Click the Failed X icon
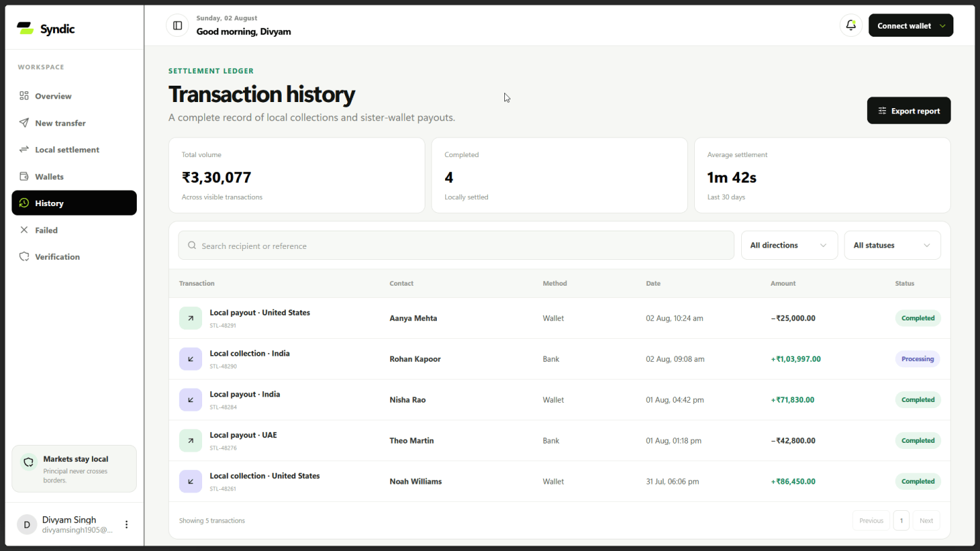Viewport: 980px width, 551px height. click(x=24, y=230)
